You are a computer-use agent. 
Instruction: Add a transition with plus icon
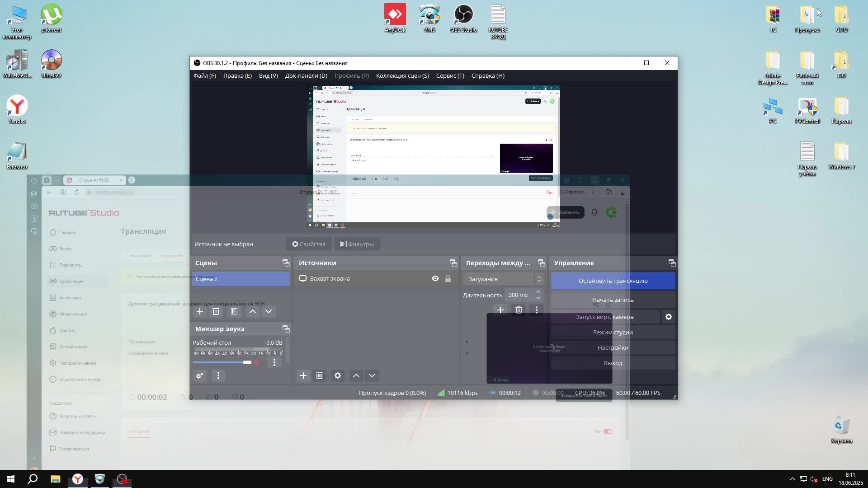[500, 310]
